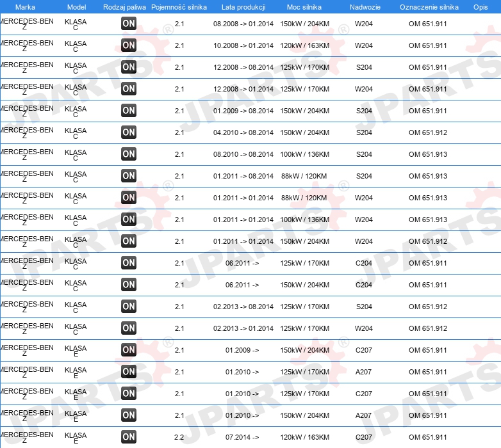Screen dimensions: 501x448
Task: Click the Lata produkcji column header
Action: point(243,7)
